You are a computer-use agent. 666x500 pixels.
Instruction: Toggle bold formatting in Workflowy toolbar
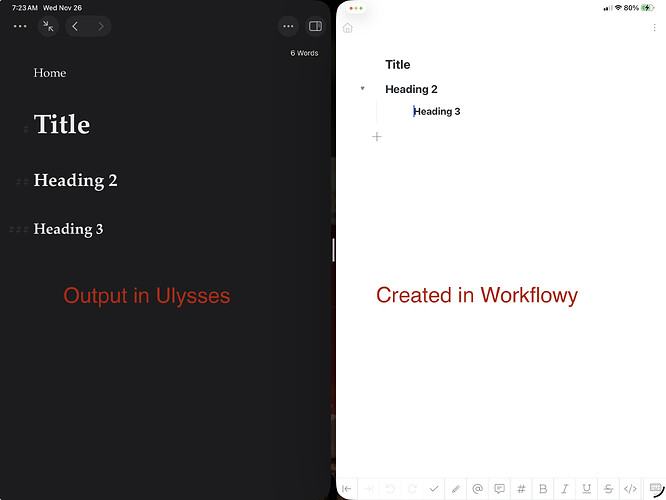543,489
